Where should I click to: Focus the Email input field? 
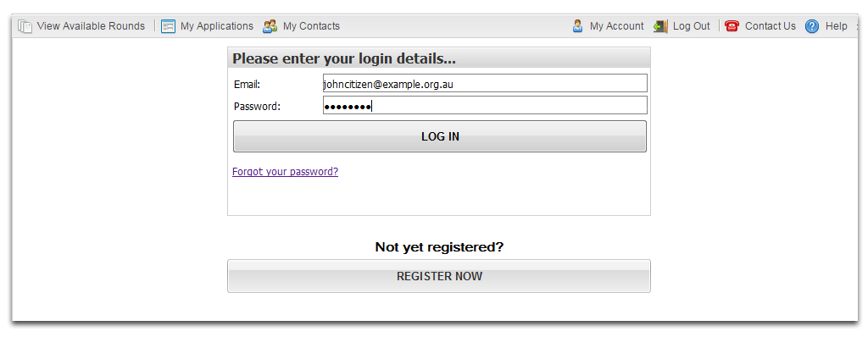click(485, 84)
